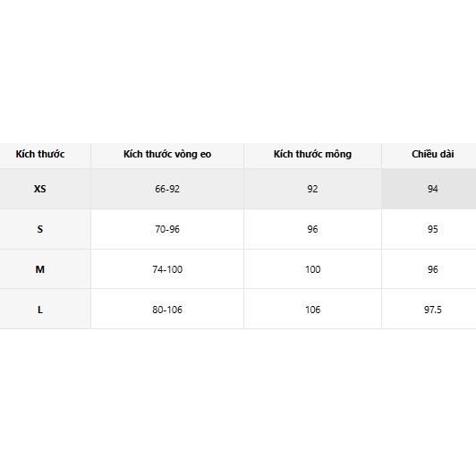This screenshot has height=476, width=476.
Task: Select the 66-92 waist cell
Action: click(167, 189)
